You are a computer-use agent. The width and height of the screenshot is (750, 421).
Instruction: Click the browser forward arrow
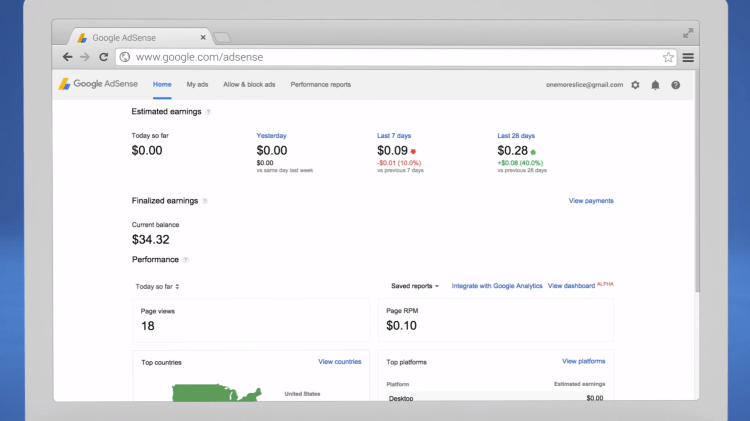point(85,57)
